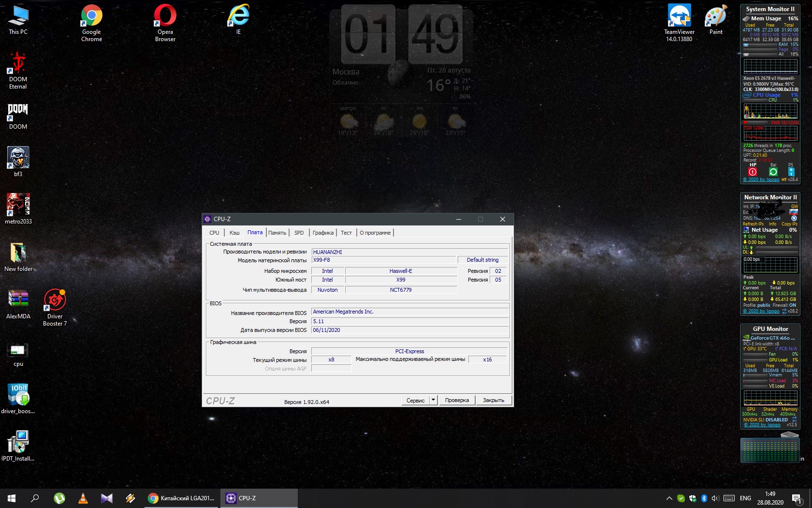The width and height of the screenshot is (812, 508).
Task: Open the This PC desktop icon
Action: tap(18, 20)
